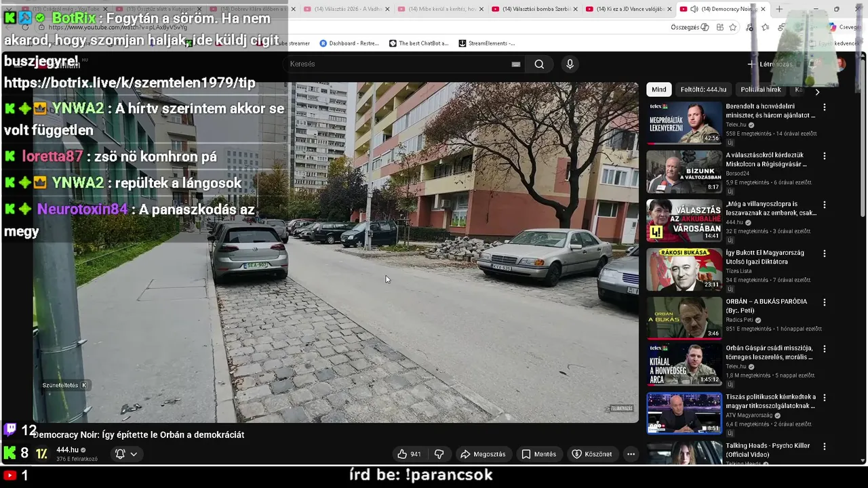Click the YouTube search magnifier button
The image size is (868, 488).
pyautogui.click(x=539, y=64)
